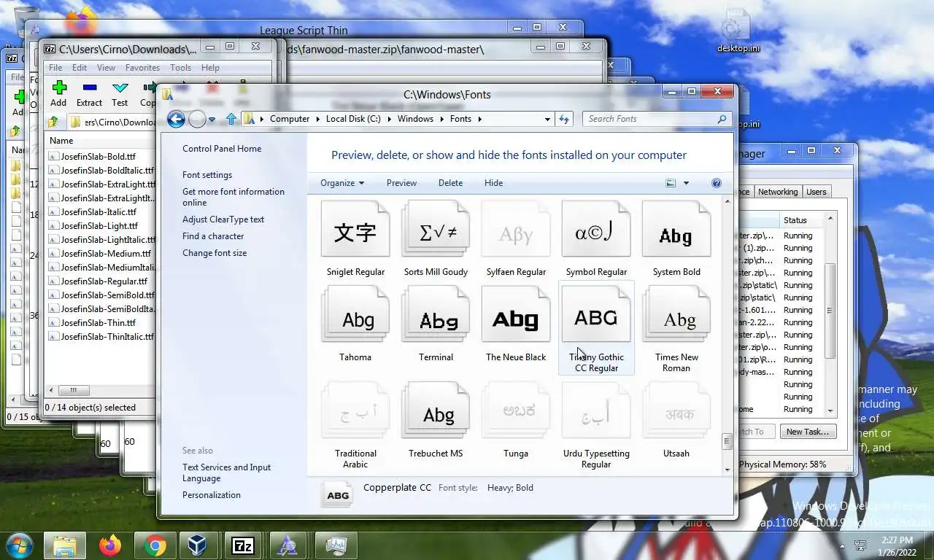Open the Favorites menu in 7-Zip
934x560 pixels.
pyautogui.click(x=142, y=68)
